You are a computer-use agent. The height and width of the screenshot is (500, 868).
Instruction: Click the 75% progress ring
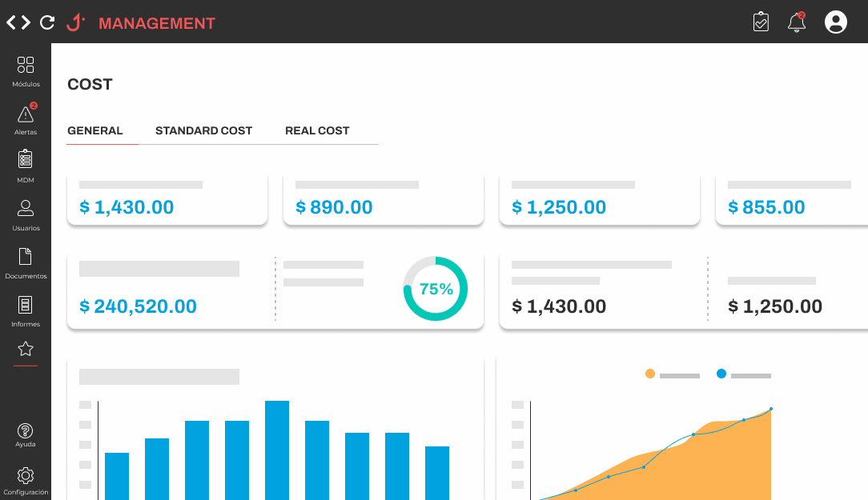pos(436,289)
